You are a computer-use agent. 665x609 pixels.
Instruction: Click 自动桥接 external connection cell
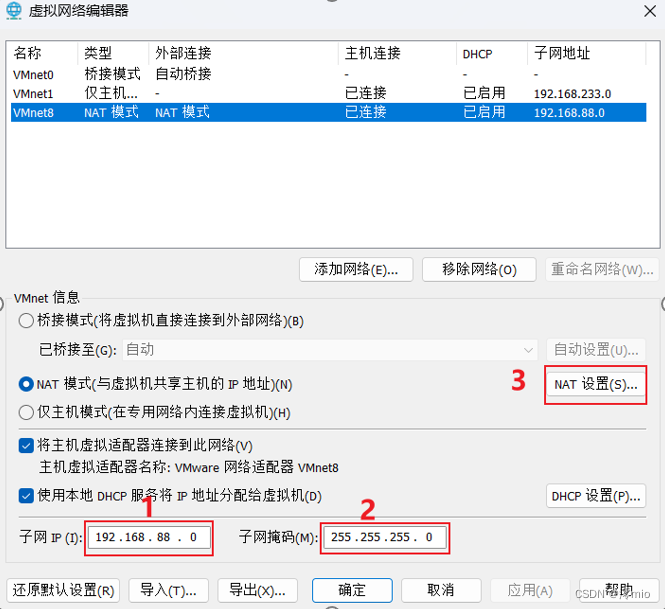183,74
